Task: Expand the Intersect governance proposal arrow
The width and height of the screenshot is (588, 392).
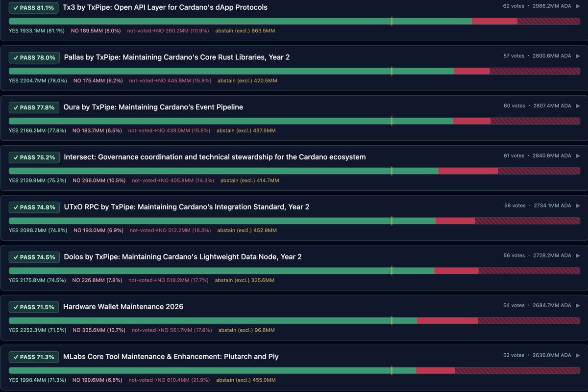Action: (578, 156)
